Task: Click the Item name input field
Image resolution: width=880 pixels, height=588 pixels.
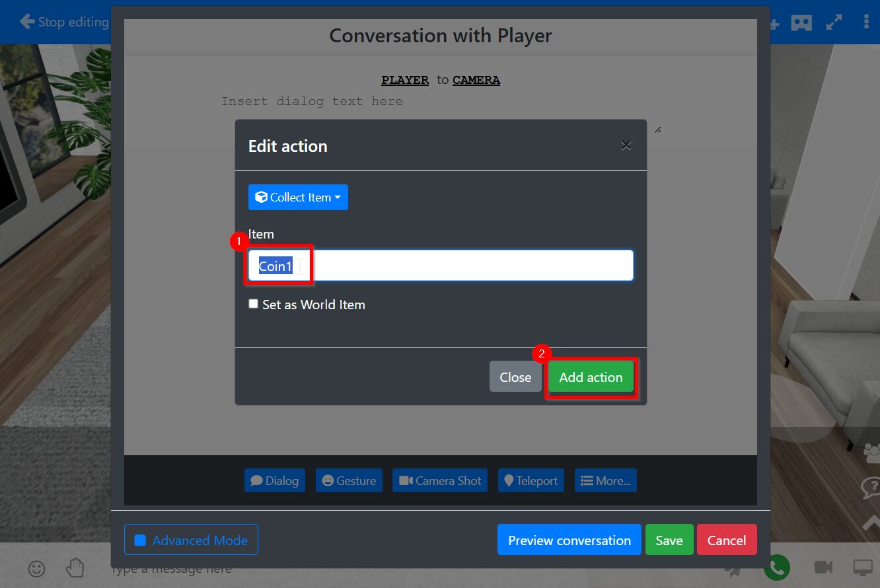Action: point(462,266)
